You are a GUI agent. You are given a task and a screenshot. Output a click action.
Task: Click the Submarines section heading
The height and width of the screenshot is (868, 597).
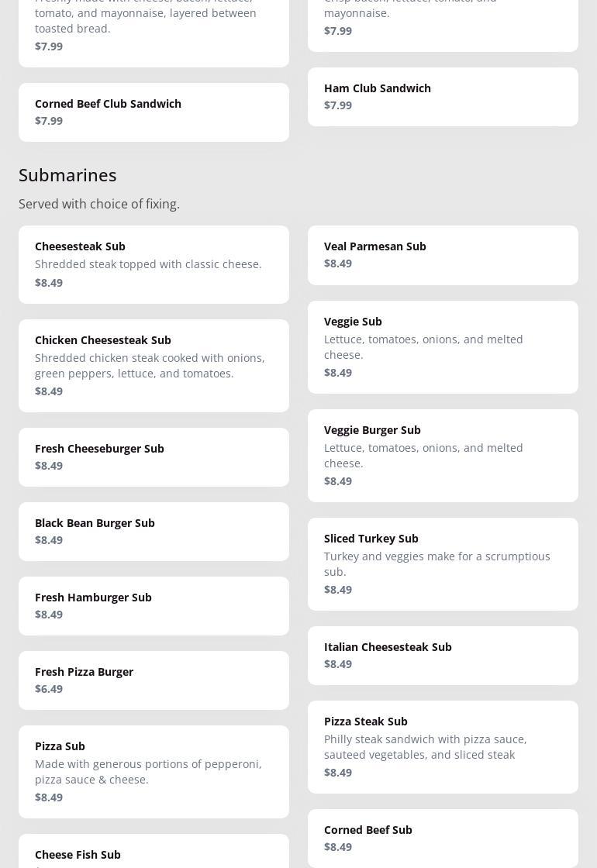coord(67,175)
